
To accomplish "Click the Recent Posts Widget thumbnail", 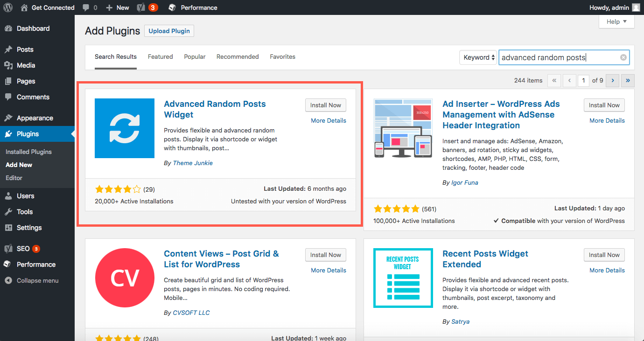I will tap(403, 278).
